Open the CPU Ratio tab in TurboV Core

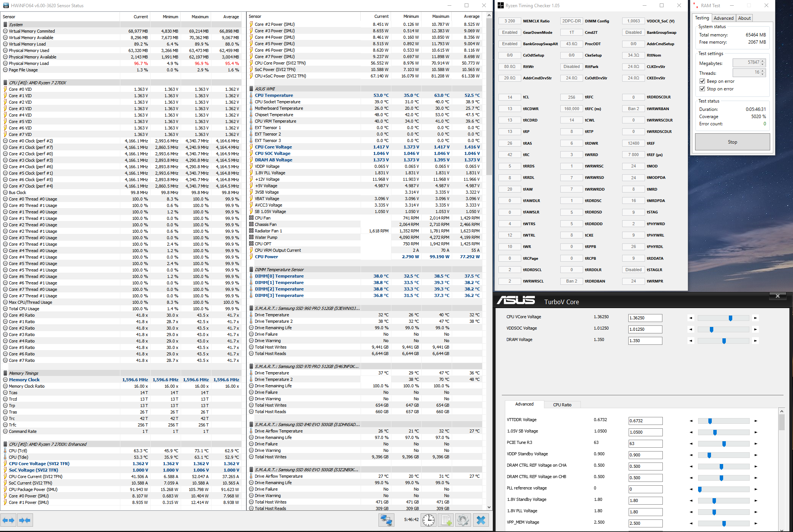[562, 405]
